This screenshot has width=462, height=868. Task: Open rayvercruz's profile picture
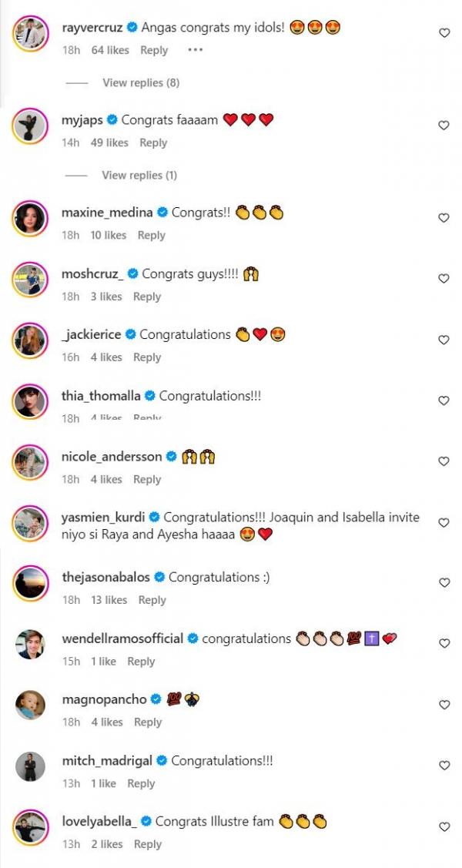(x=31, y=34)
